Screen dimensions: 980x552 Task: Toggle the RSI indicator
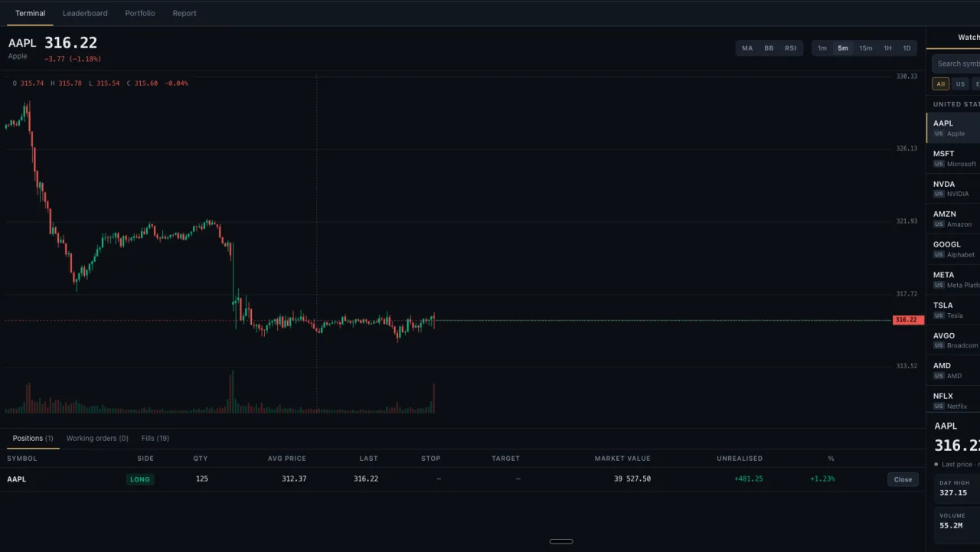pyautogui.click(x=790, y=48)
